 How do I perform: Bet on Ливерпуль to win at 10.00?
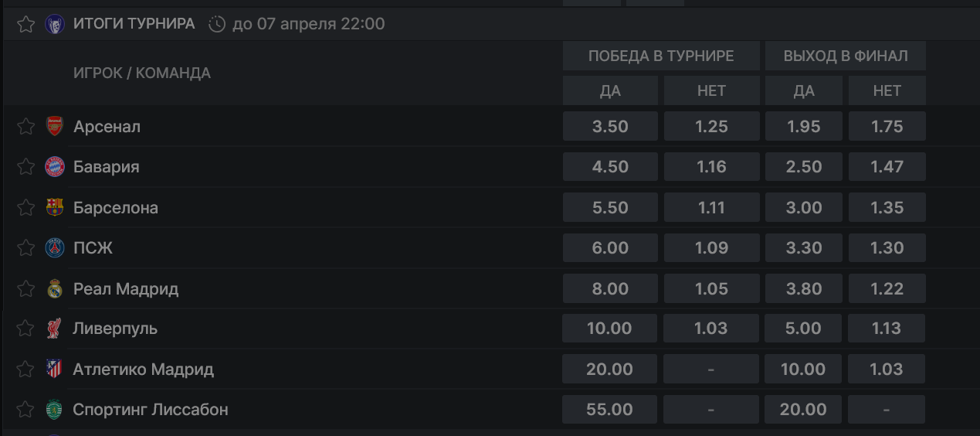point(609,328)
